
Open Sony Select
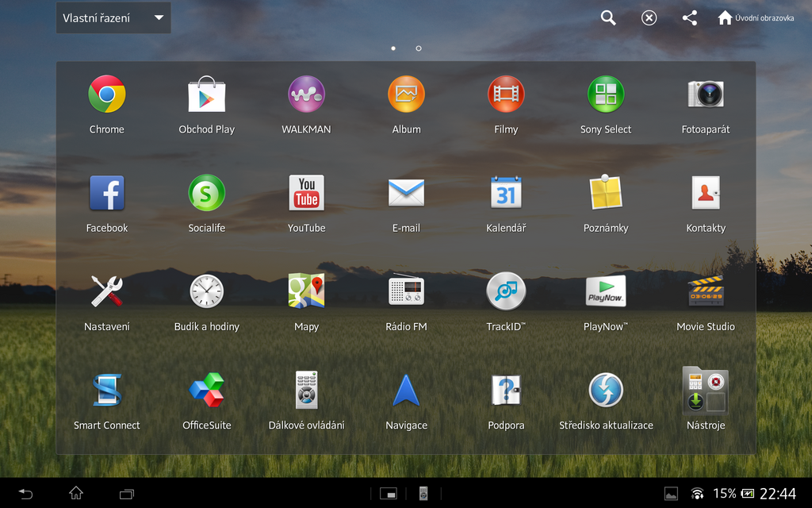606,93
